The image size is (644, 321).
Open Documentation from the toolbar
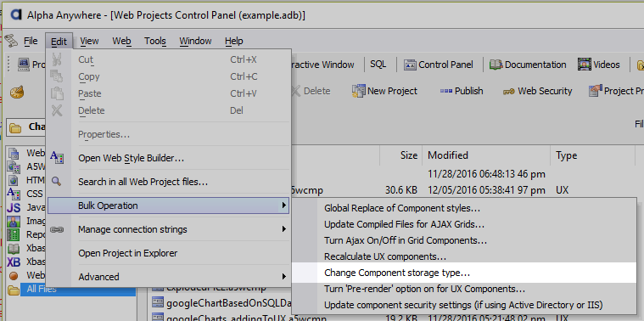528,65
